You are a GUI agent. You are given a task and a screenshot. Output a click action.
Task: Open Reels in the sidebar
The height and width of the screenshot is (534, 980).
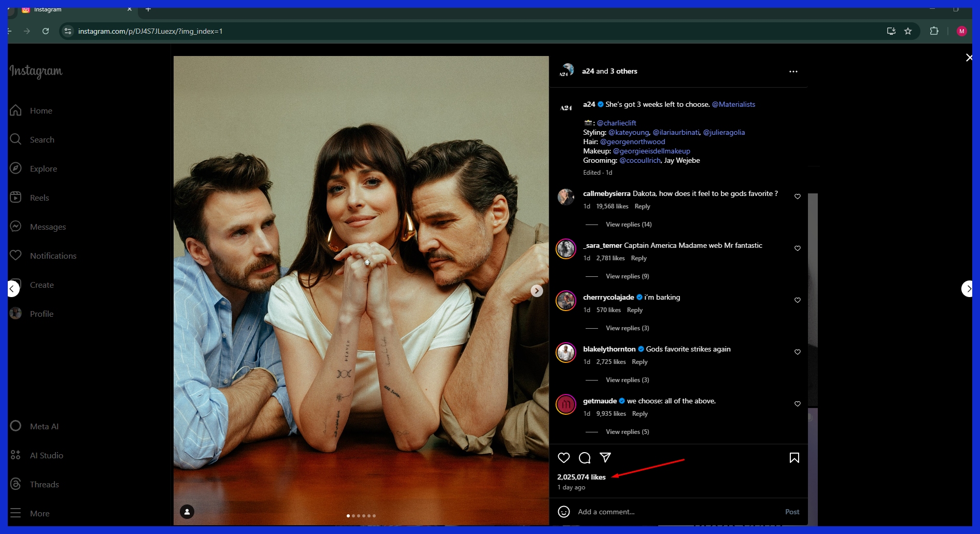click(x=30, y=198)
